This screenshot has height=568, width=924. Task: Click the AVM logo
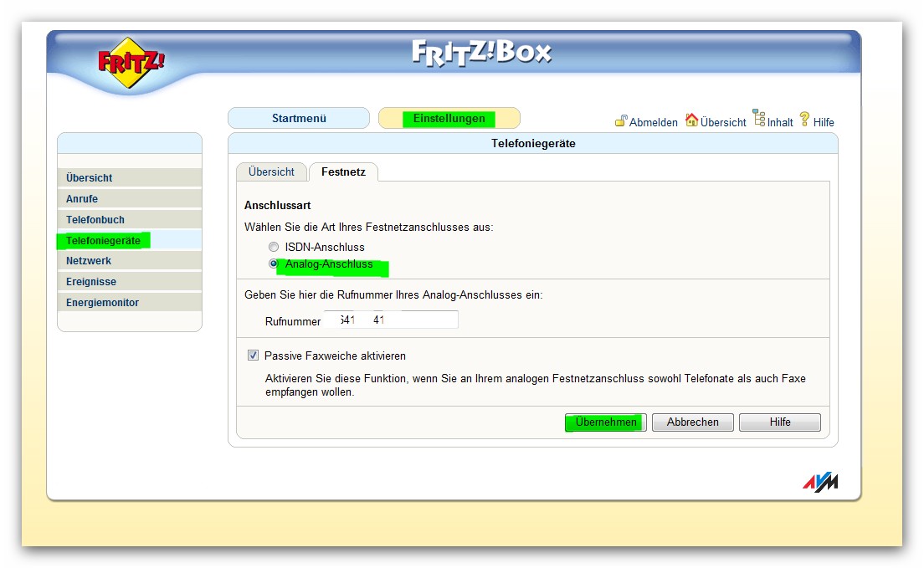click(820, 482)
